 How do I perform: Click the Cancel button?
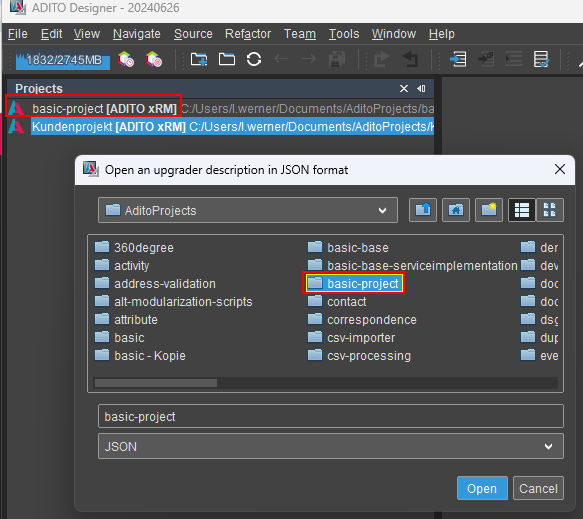tap(538, 488)
